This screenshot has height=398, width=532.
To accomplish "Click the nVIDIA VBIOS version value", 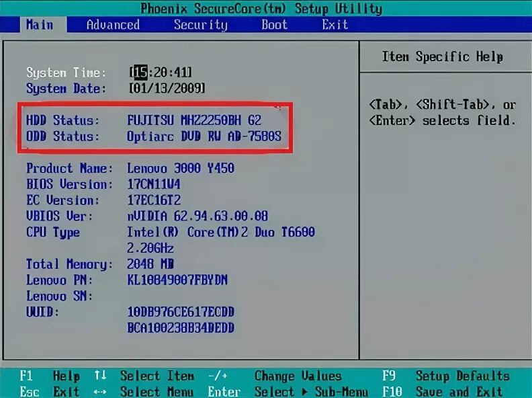I will [x=197, y=216].
